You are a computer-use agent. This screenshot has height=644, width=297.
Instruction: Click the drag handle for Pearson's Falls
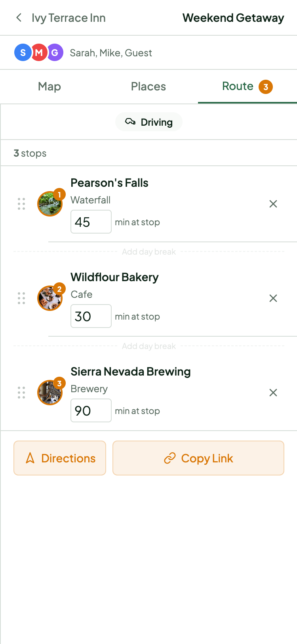pos(21,204)
